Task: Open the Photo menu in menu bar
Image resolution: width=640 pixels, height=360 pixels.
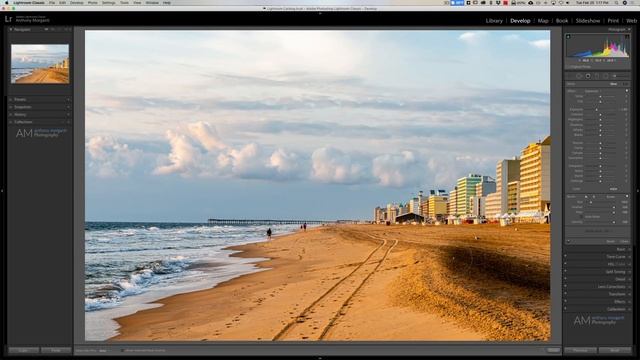Action: [93, 3]
